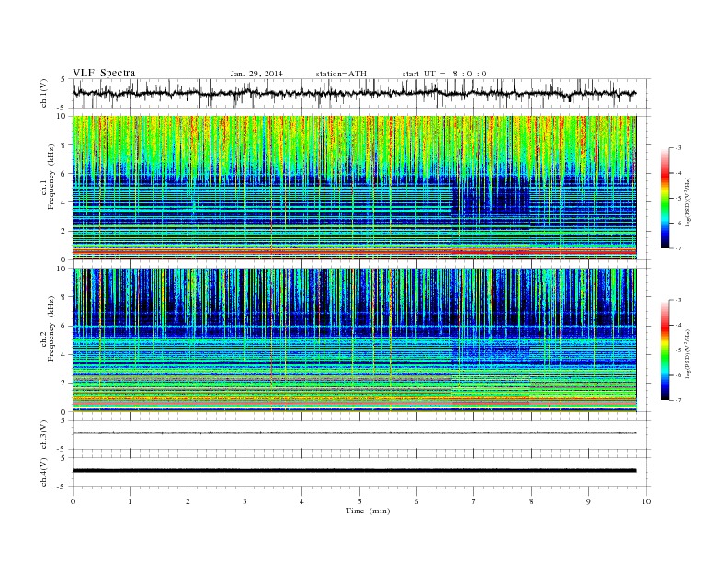Screen dimensions: 728x563
Task: Select the date text "Jan. 29, 2014"
Action: 256,74
